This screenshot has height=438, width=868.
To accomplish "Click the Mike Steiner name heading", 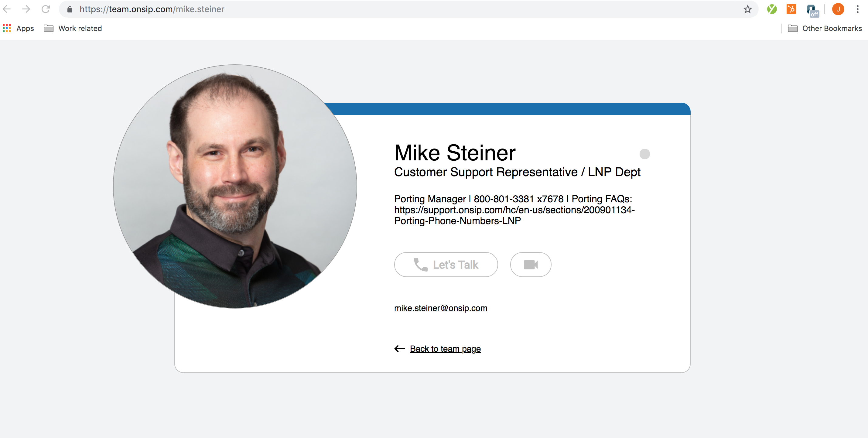I will (x=455, y=153).
